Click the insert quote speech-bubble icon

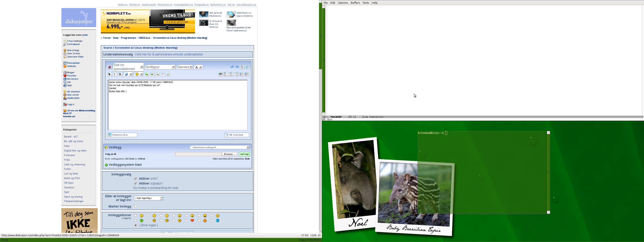(162, 74)
